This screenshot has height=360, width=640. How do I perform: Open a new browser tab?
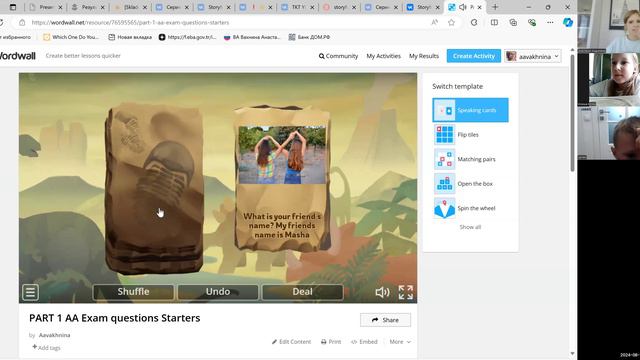(495, 7)
